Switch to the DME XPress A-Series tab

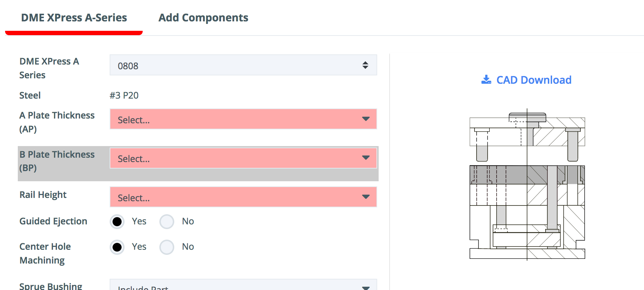74,18
